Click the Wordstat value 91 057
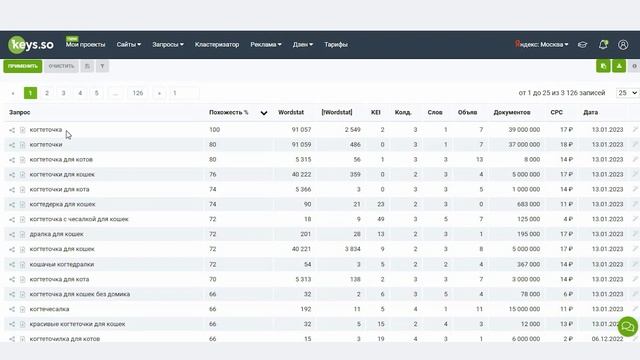 click(x=301, y=129)
